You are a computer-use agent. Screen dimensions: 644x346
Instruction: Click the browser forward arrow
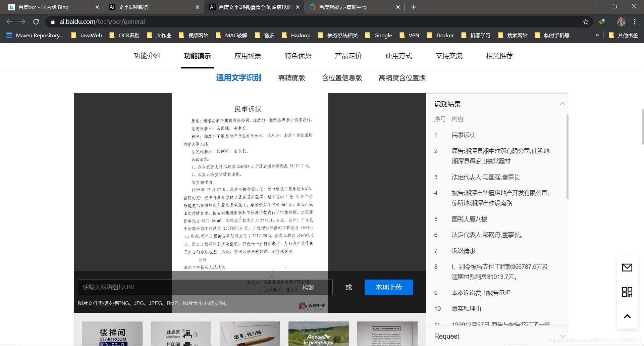22,22
